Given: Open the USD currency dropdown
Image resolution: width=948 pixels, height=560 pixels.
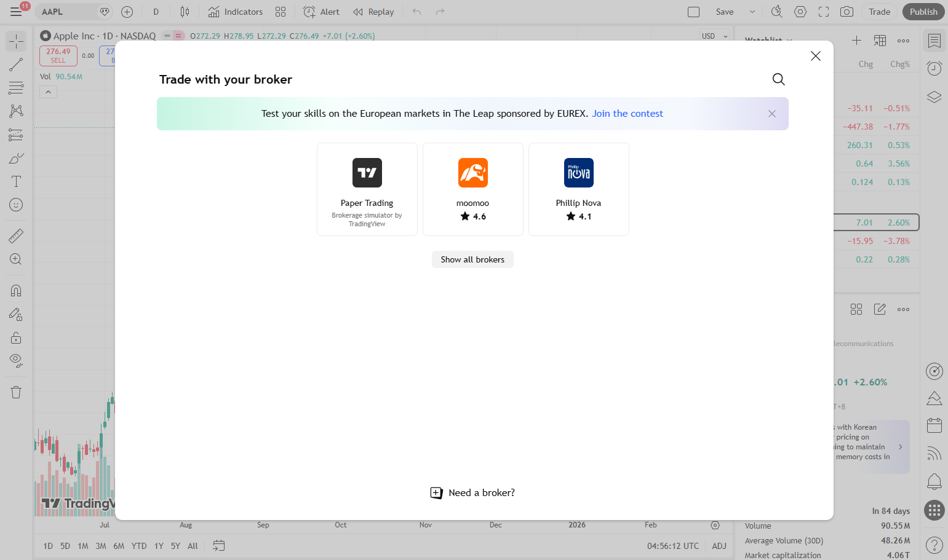Looking at the screenshot, I should (715, 36).
